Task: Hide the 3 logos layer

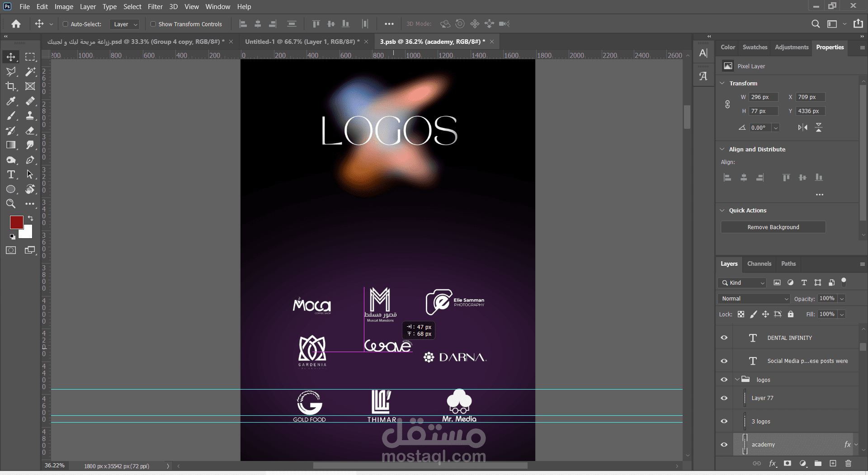Action: [x=724, y=421]
